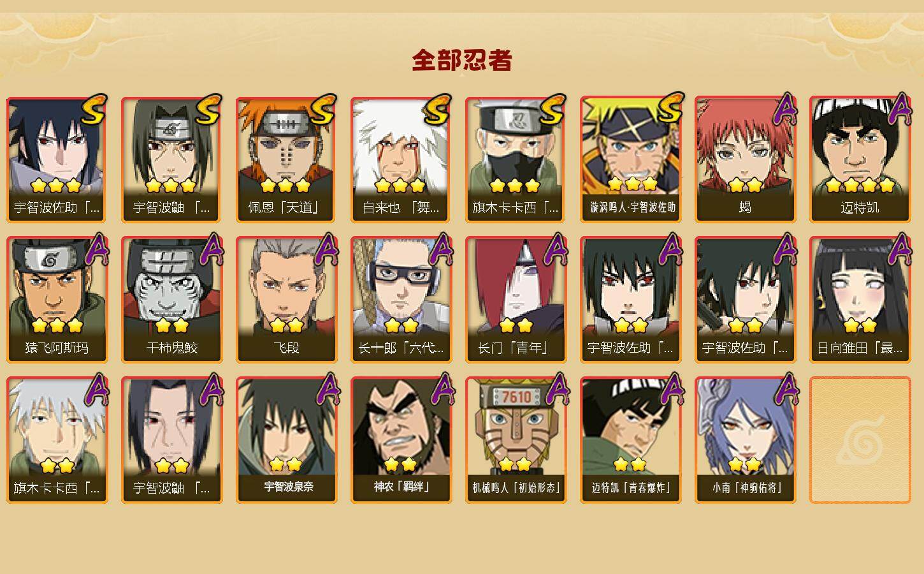924x574 pixels.
Task: Open the 小南「神驹佑将」 ninja card
Action: pos(745,440)
